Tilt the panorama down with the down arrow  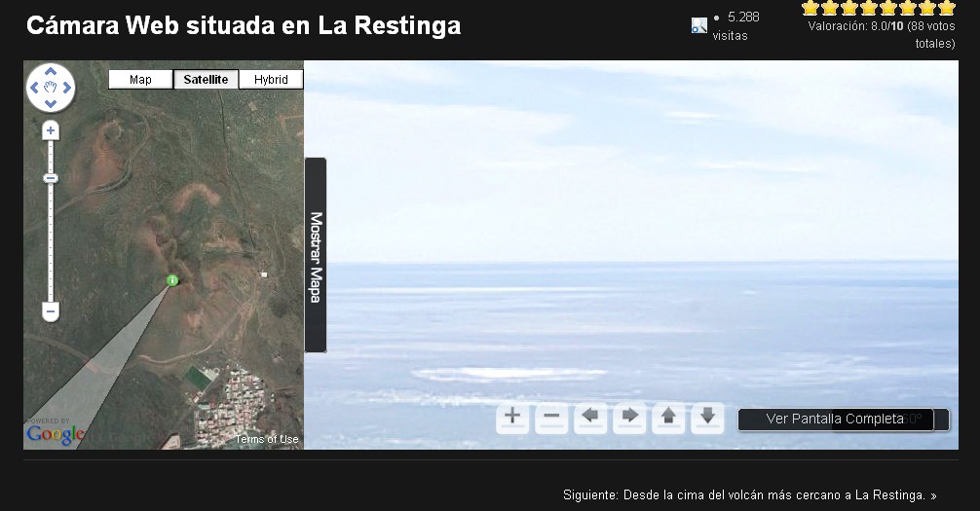point(708,418)
